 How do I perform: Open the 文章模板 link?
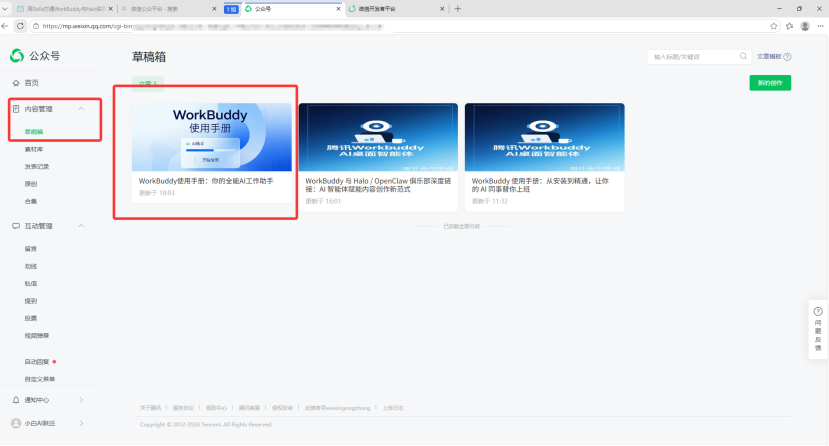769,57
